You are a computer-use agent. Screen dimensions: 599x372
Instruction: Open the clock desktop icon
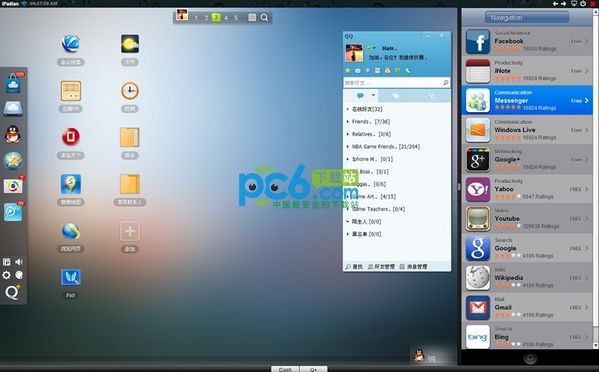click(x=130, y=91)
